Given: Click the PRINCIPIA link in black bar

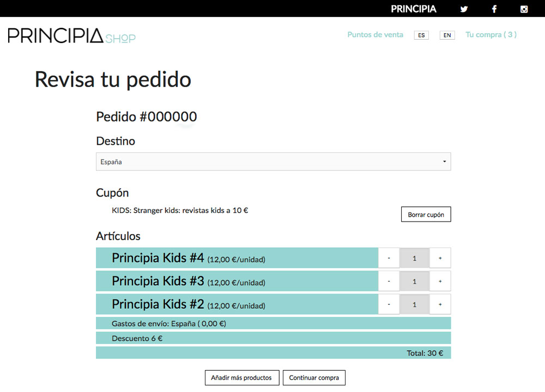Looking at the screenshot, I should 413,9.
